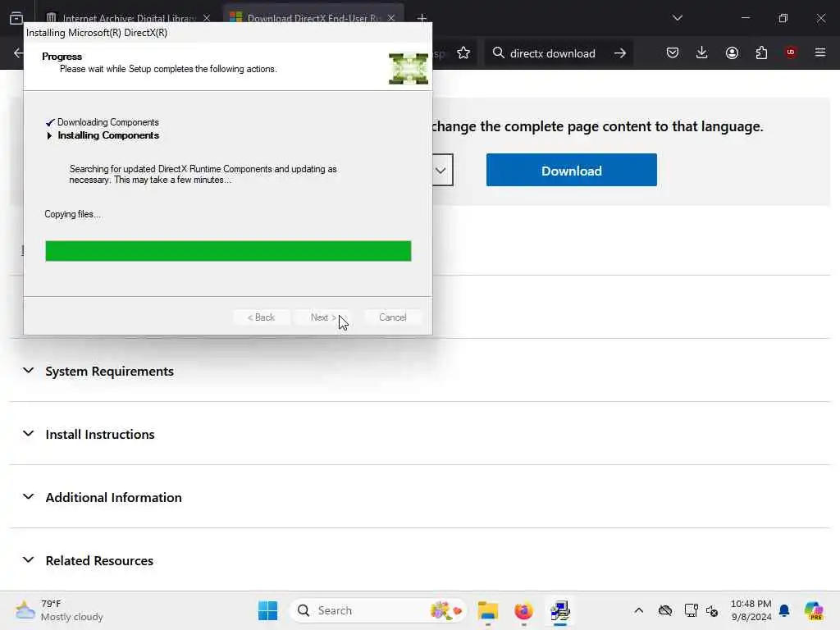Click the Downloading Components step text
This screenshot has width=840, height=630.
pyautogui.click(x=107, y=122)
